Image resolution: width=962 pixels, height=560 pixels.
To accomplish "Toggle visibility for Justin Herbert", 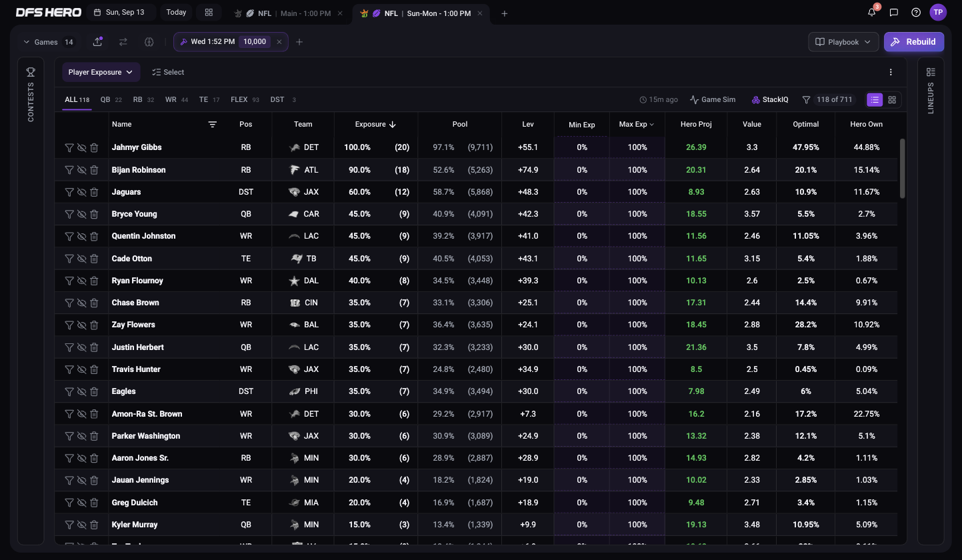I will tap(82, 347).
